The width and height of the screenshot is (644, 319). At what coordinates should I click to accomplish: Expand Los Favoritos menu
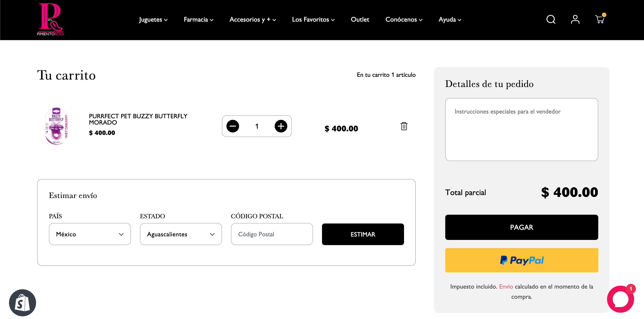click(x=313, y=20)
